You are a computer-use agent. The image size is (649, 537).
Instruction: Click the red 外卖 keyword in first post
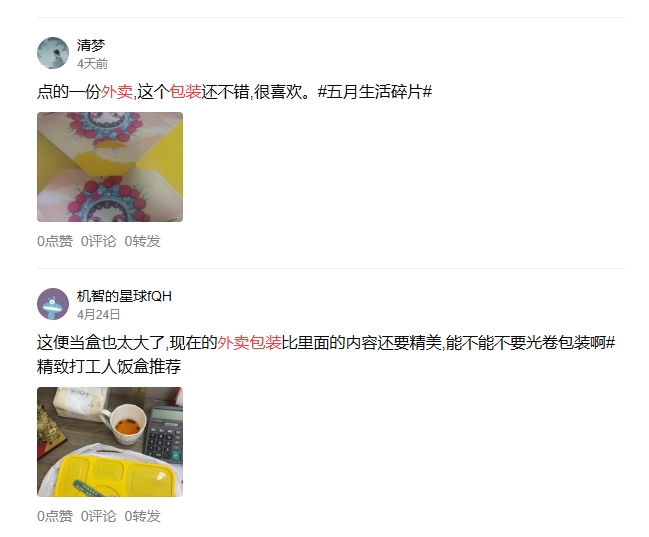pyautogui.click(x=117, y=92)
